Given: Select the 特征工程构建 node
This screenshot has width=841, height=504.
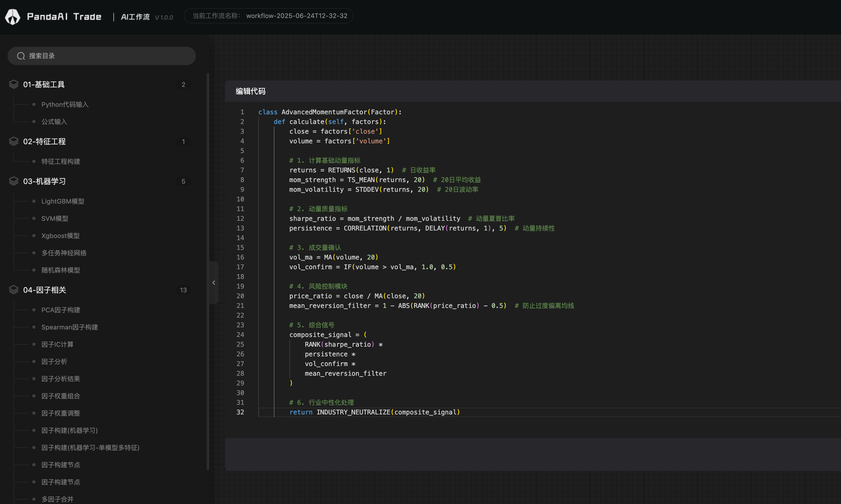Looking at the screenshot, I should tap(61, 161).
